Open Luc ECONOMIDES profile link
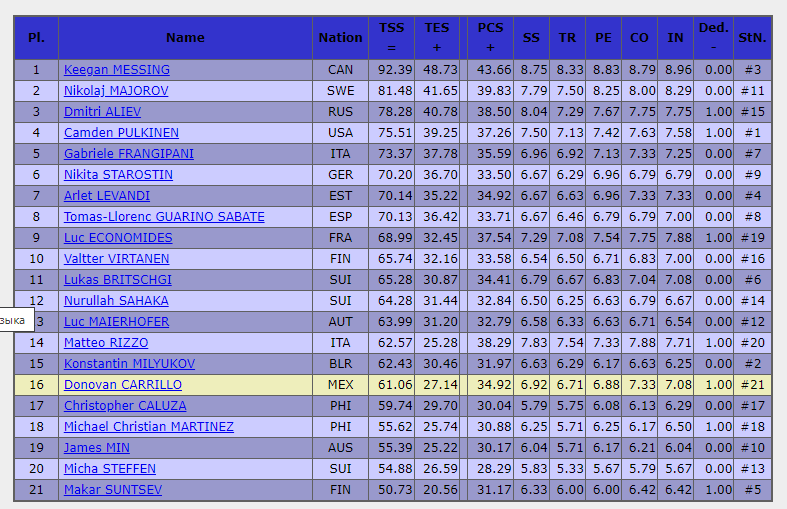The image size is (787, 509). coord(118,238)
